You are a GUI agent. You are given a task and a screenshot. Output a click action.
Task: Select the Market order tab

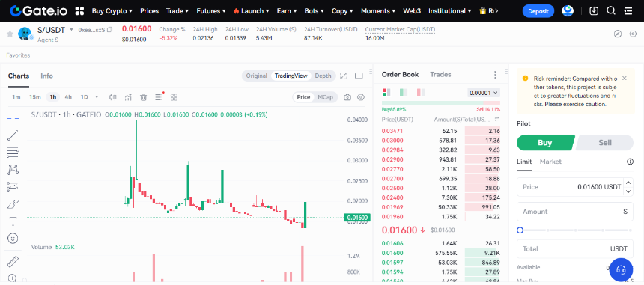coord(550,162)
